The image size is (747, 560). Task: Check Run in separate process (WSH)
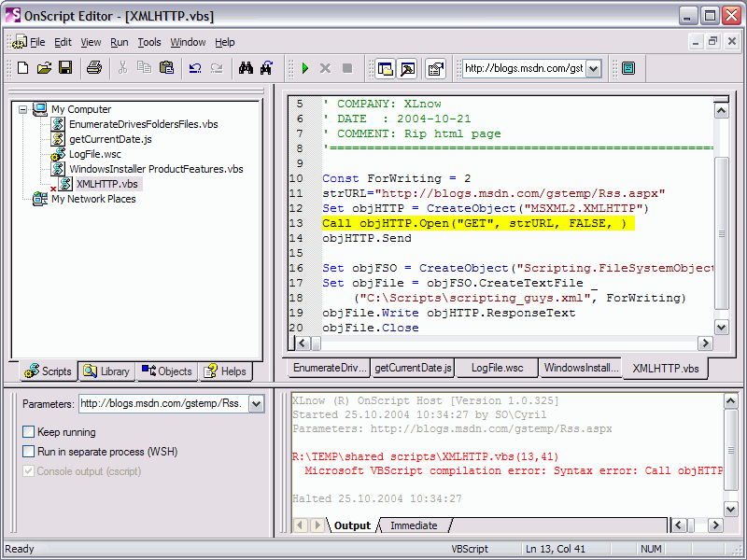coord(28,451)
